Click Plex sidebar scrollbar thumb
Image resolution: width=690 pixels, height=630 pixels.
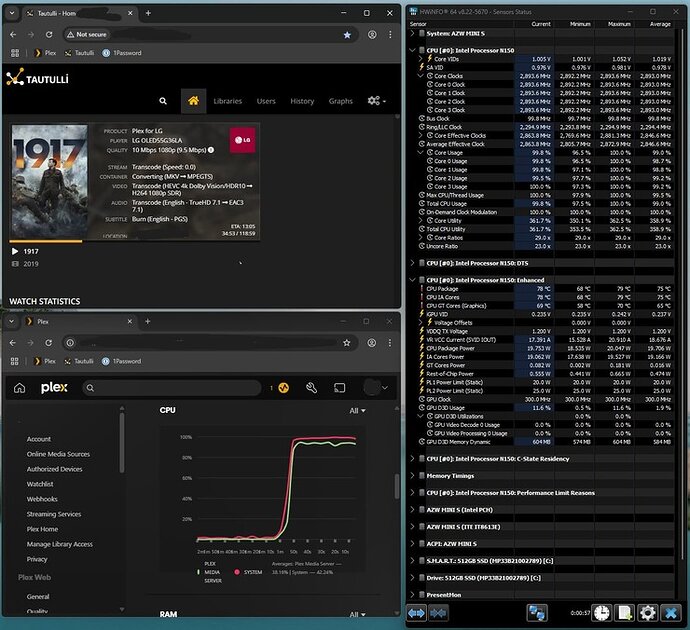tap(122, 442)
